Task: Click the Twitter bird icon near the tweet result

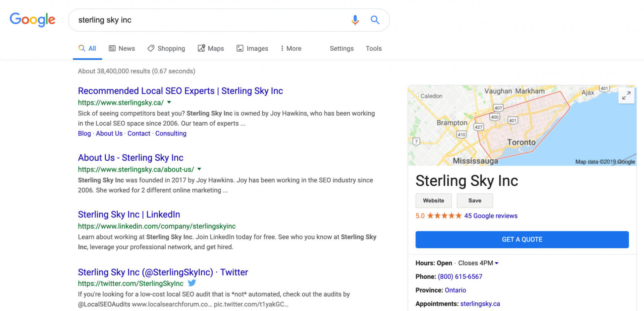Action: coord(192,283)
